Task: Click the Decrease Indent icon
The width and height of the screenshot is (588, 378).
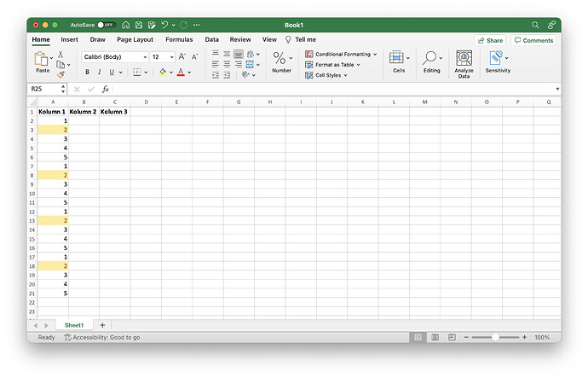Action: coord(216,75)
